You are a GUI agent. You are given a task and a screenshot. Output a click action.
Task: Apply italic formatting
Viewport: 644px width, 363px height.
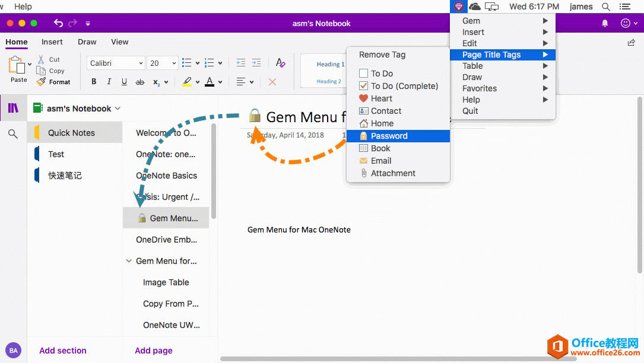pyautogui.click(x=109, y=82)
